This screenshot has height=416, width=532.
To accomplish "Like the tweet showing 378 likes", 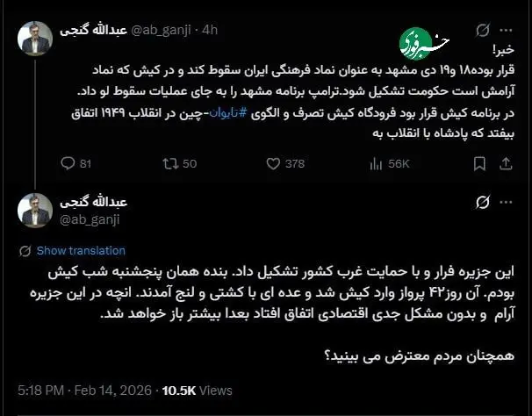I will click(x=273, y=163).
